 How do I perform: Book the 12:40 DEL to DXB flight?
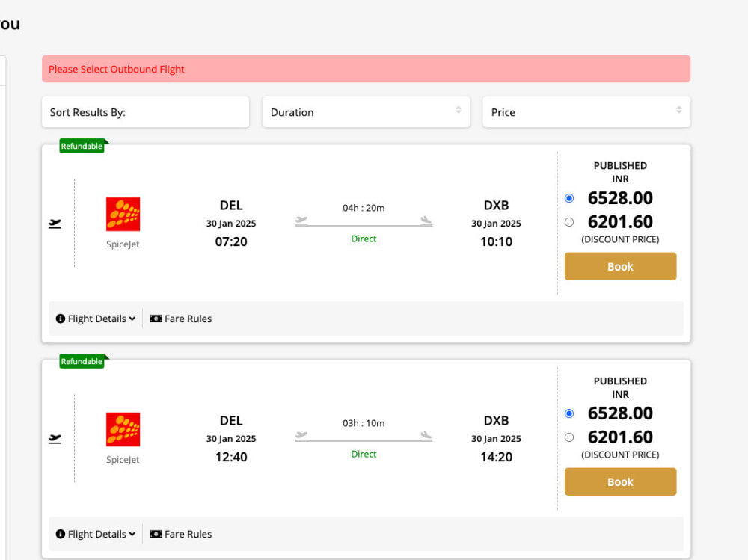pyautogui.click(x=620, y=481)
